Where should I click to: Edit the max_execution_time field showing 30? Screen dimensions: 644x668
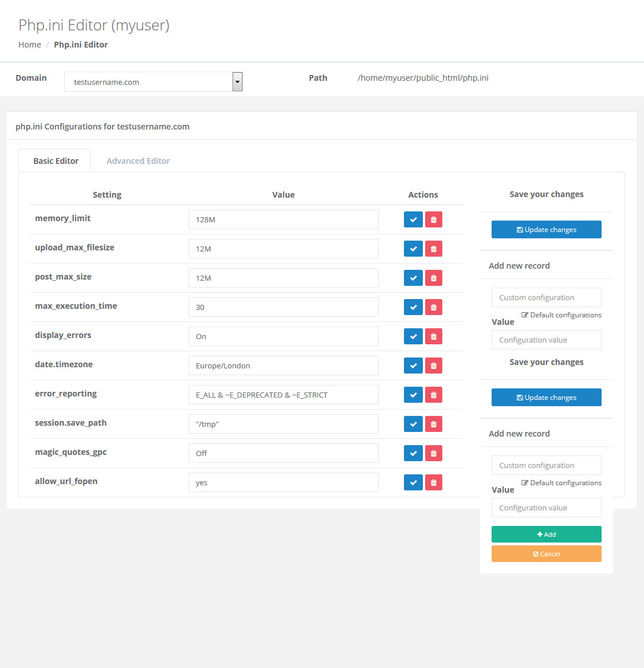[x=283, y=307]
